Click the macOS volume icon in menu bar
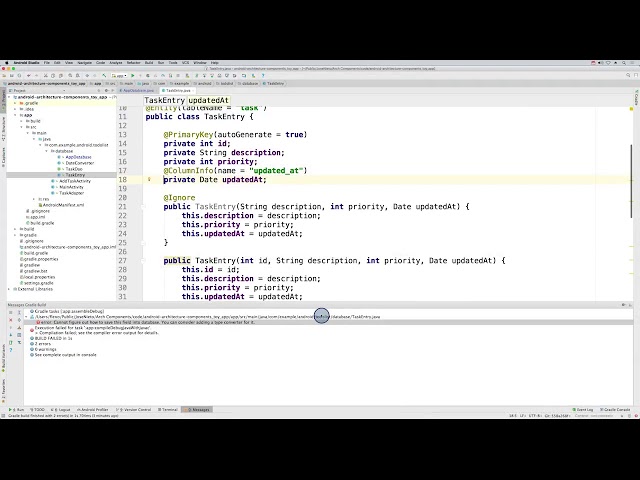640x480 pixels. pyautogui.click(x=601, y=63)
